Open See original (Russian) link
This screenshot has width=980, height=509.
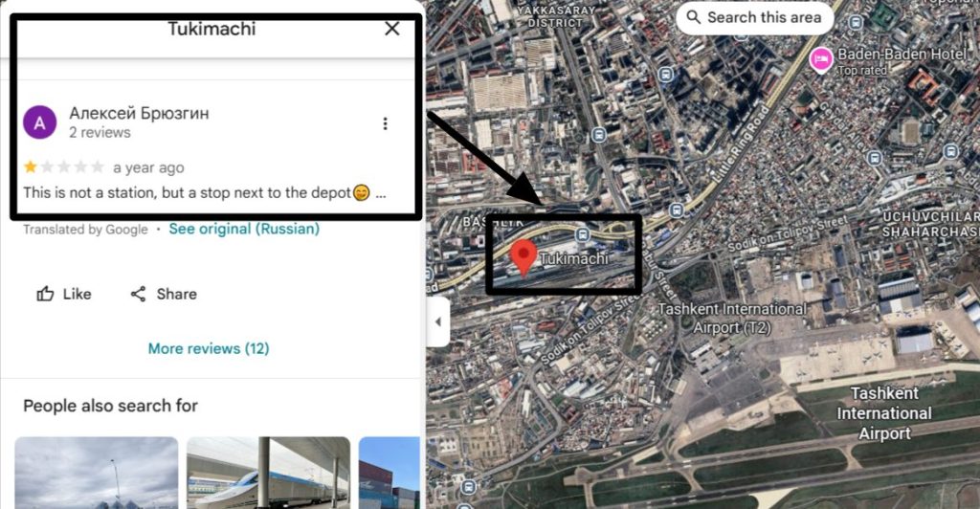(244, 229)
